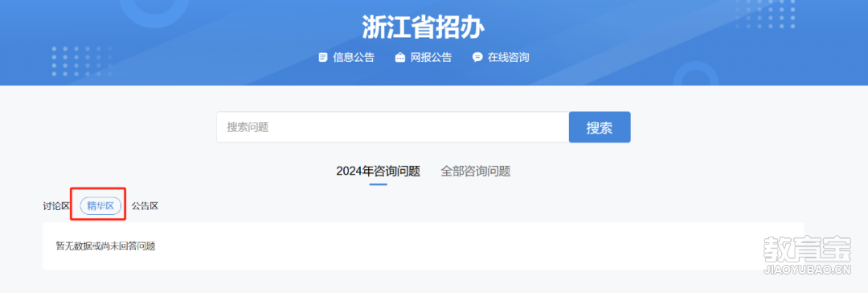The width and height of the screenshot is (868, 293).
Task: Click the 浙江省招办 page title
Action: pyautogui.click(x=424, y=27)
